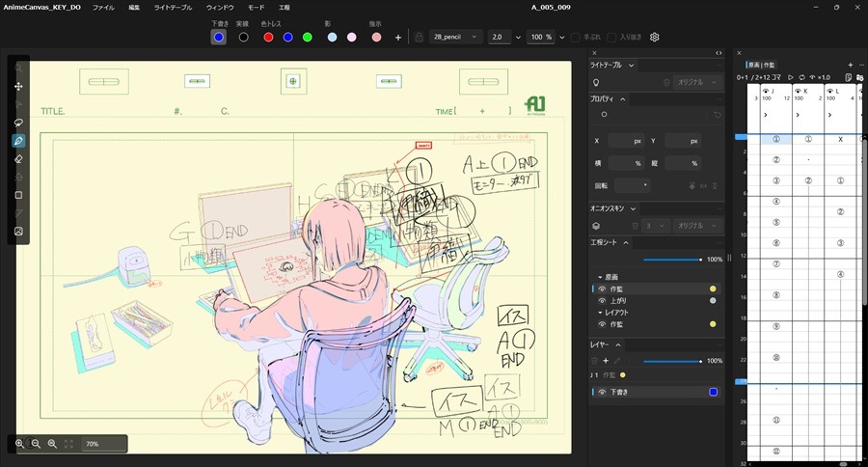Collapse the 原画 tree group
Screen dimensions: 868x467
tap(600, 277)
